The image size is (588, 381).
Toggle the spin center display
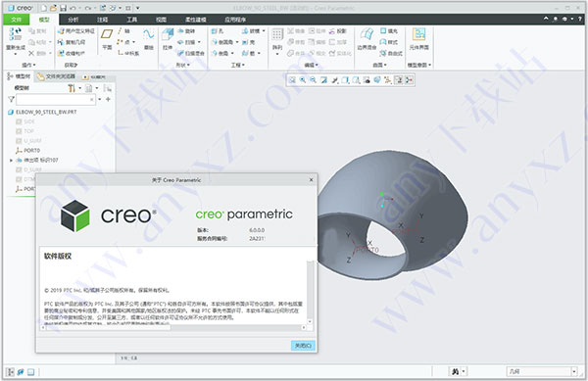[409, 79]
